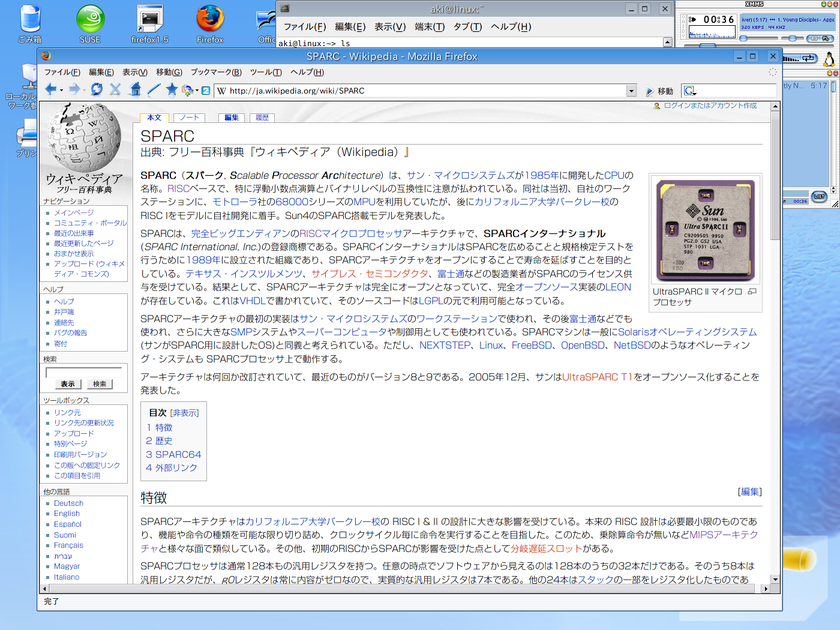This screenshot has width=840, height=630.
Task: Click the terminal scrollbar up arrow
Action: click(667, 42)
